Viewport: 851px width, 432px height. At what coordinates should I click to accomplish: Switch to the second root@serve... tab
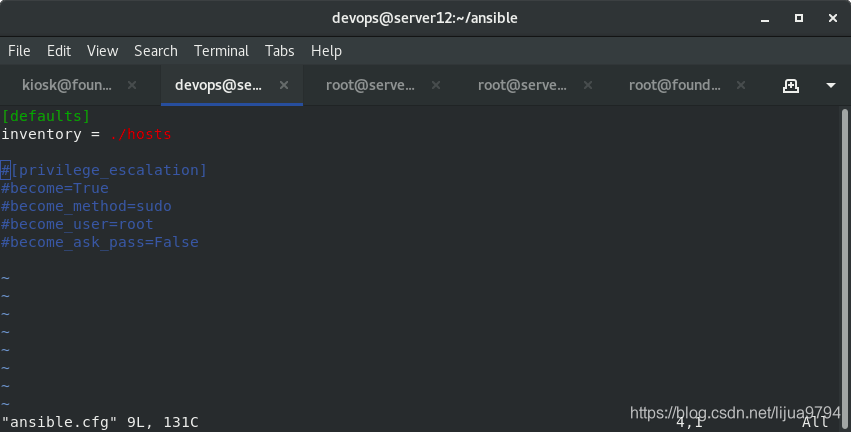pyautogui.click(x=522, y=85)
